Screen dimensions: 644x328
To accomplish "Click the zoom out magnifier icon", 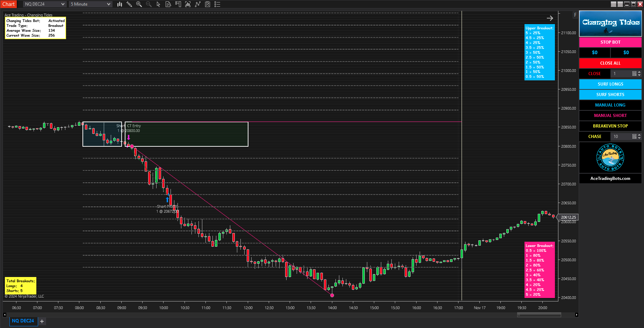I will [x=149, y=4].
